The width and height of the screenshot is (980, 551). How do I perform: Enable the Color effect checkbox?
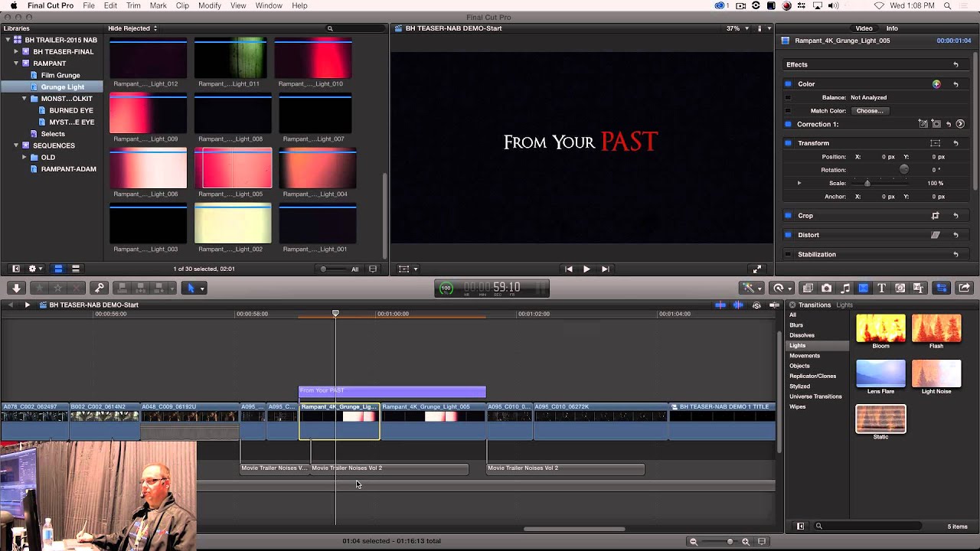(x=788, y=84)
